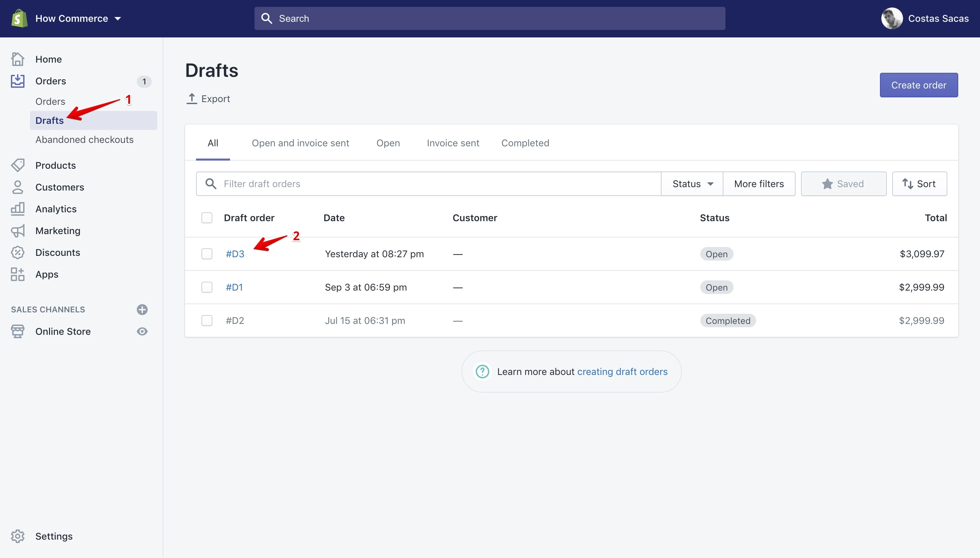The height and width of the screenshot is (558, 980).
Task: Click the Export upload arrow icon
Action: (x=192, y=98)
